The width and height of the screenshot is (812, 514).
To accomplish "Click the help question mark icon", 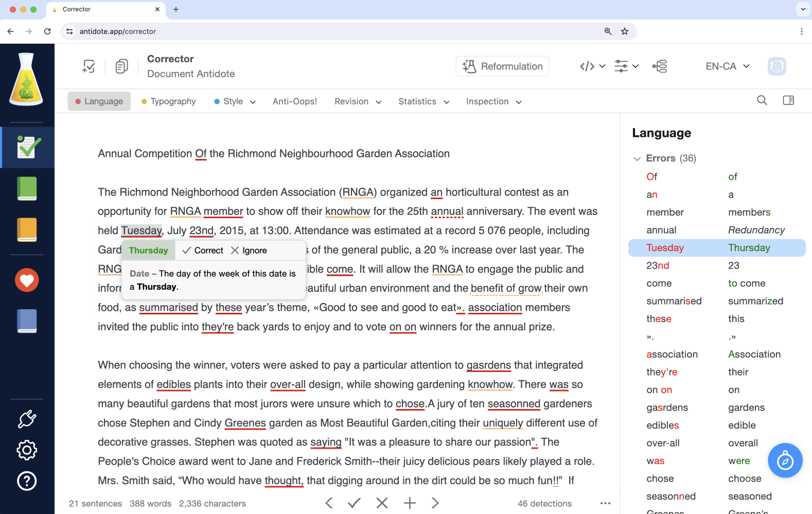I will tap(27, 481).
